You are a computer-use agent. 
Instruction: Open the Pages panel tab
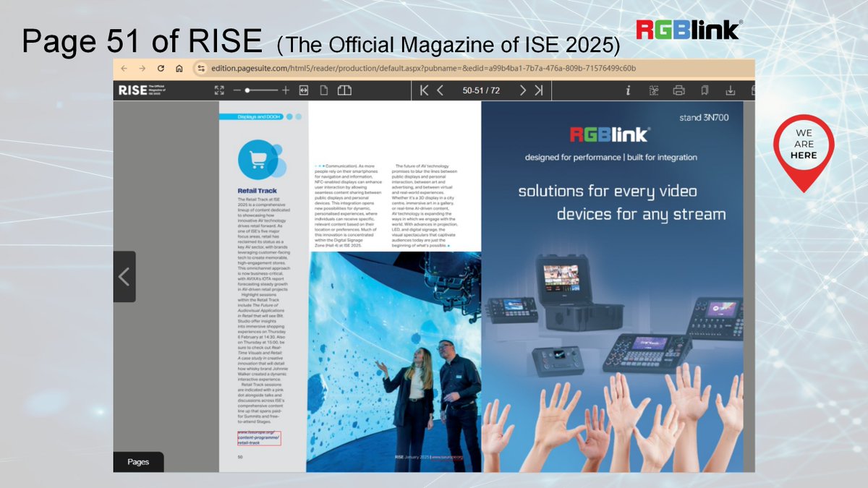138,462
